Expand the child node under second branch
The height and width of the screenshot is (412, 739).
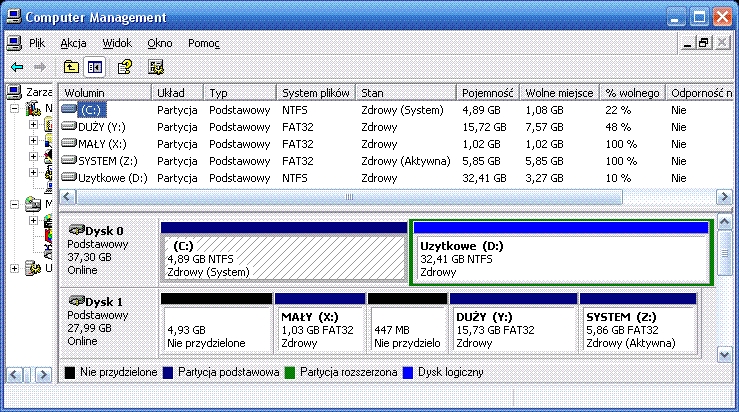click(33, 220)
